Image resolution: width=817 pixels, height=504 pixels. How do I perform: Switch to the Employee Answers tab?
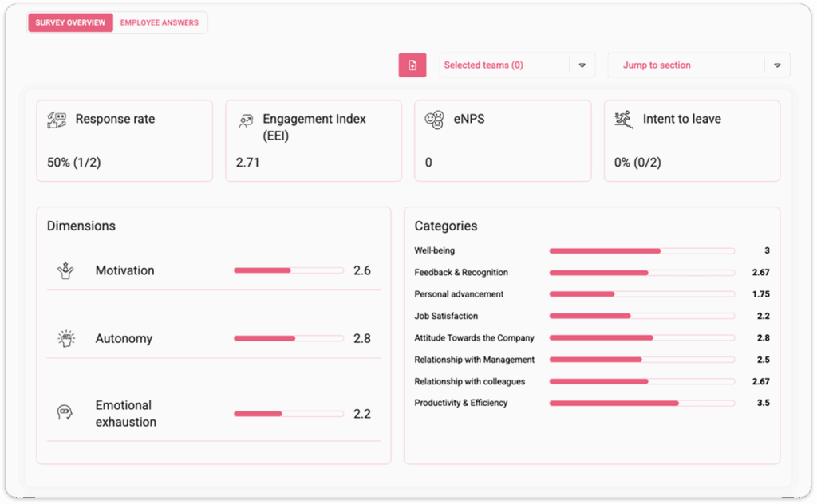(x=160, y=23)
